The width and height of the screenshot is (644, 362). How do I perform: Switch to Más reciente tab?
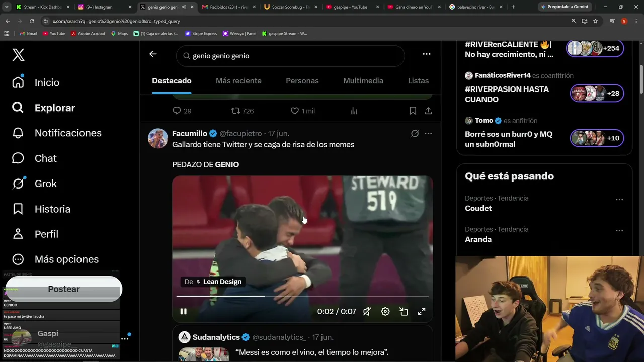[238, 81]
